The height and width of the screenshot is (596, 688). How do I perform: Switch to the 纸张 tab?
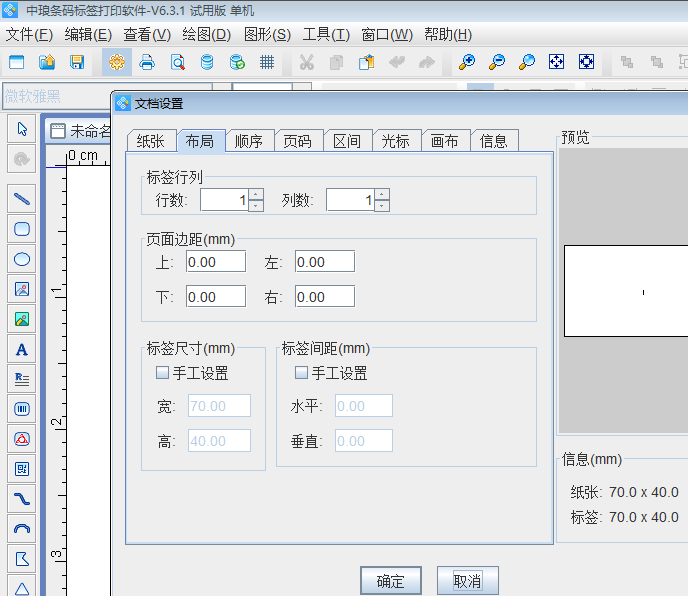(151, 141)
